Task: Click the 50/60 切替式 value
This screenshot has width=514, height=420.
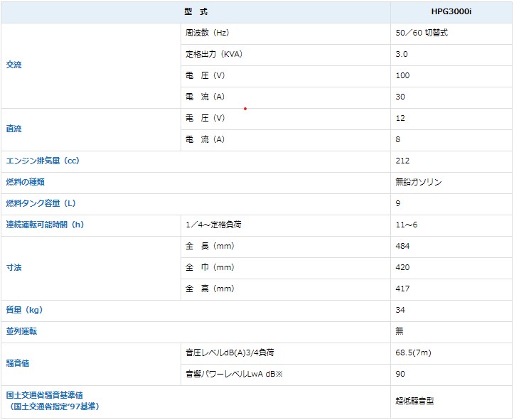Action: click(422, 33)
